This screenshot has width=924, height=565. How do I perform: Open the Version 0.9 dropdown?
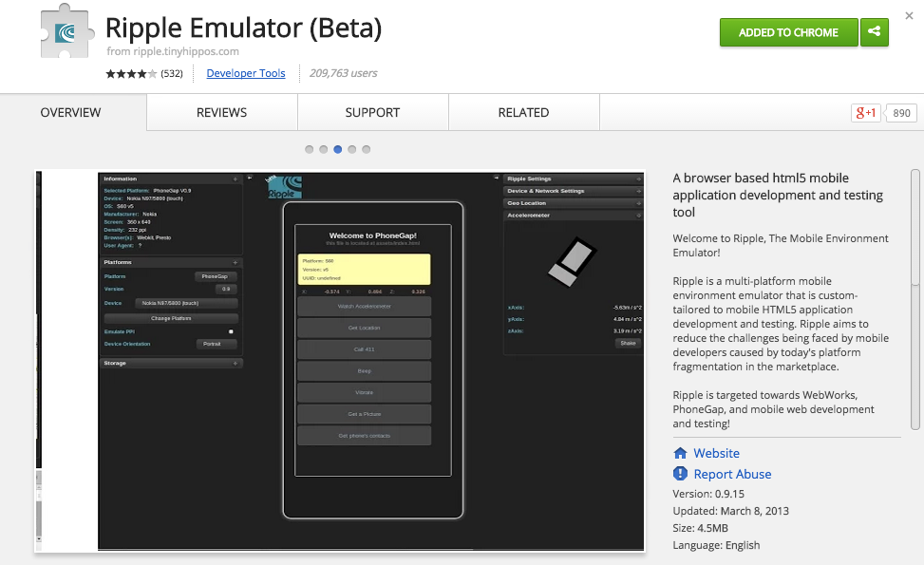pos(226,289)
